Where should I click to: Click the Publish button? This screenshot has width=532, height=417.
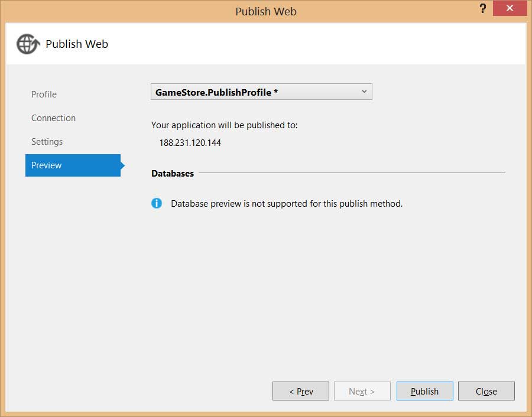(x=425, y=391)
